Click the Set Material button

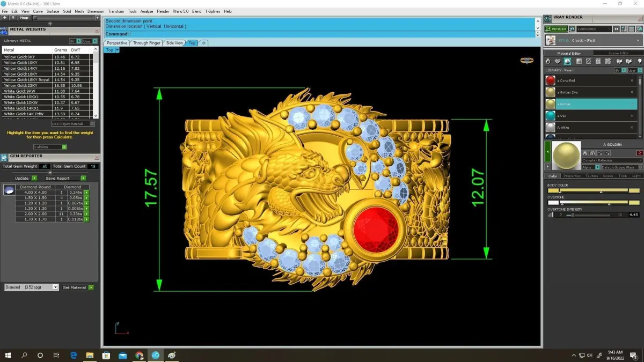[x=78, y=287]
